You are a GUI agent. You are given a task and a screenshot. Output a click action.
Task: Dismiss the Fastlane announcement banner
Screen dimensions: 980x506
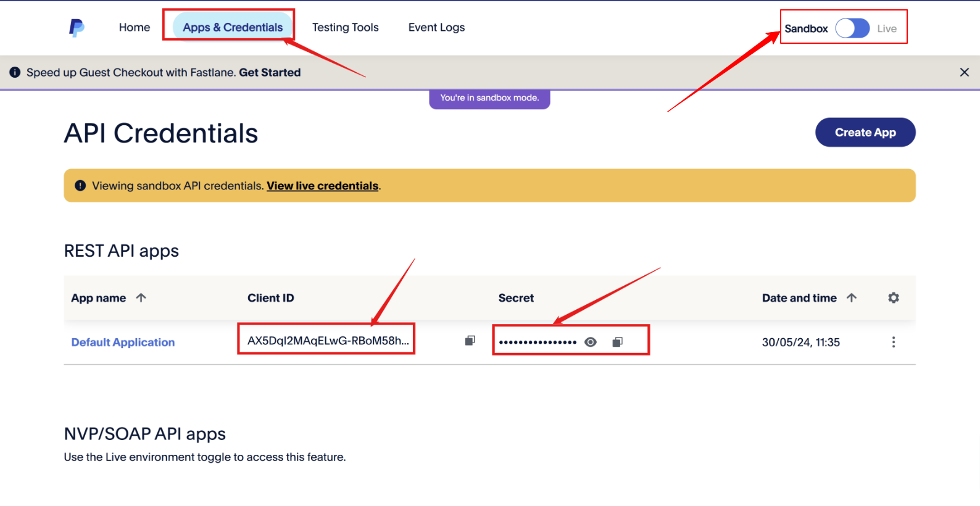click(x=964, y=72)
